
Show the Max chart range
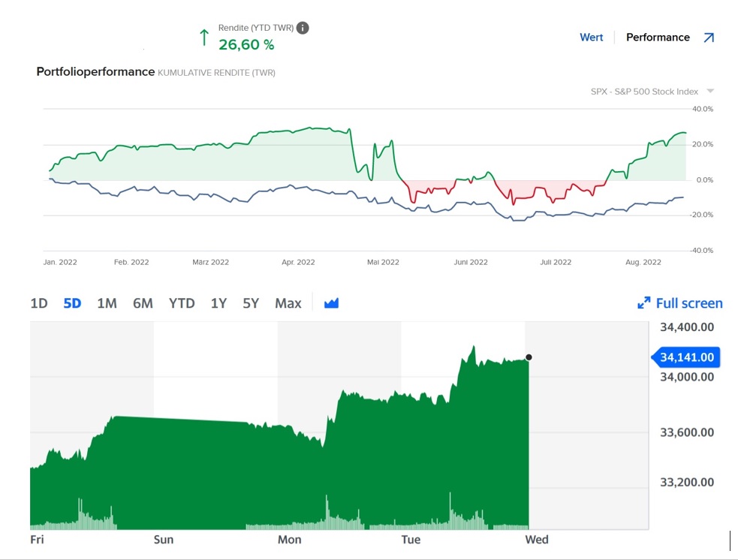point(288,303)
